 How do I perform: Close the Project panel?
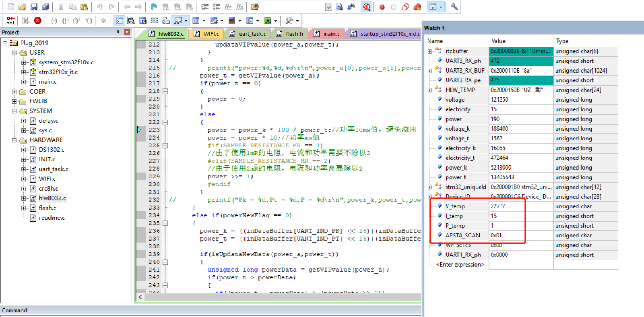(127, 32)
